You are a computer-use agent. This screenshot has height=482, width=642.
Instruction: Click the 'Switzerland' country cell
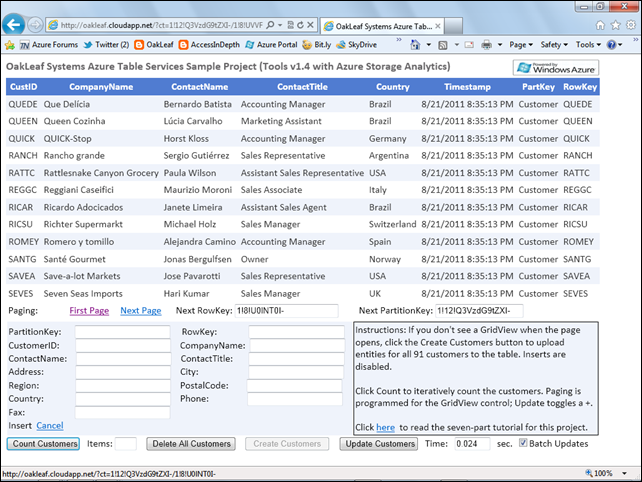point(392,224)
